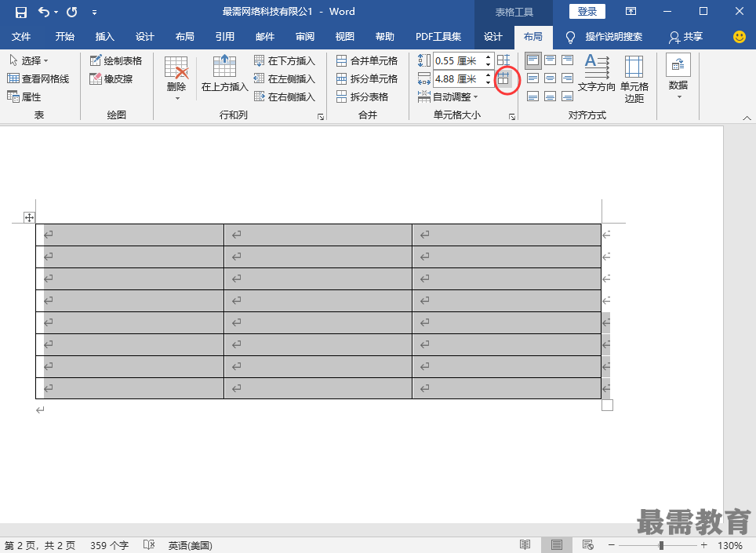Open the 359 个字 word count
The image size is (756, 553).
click(x=110, y=545)
